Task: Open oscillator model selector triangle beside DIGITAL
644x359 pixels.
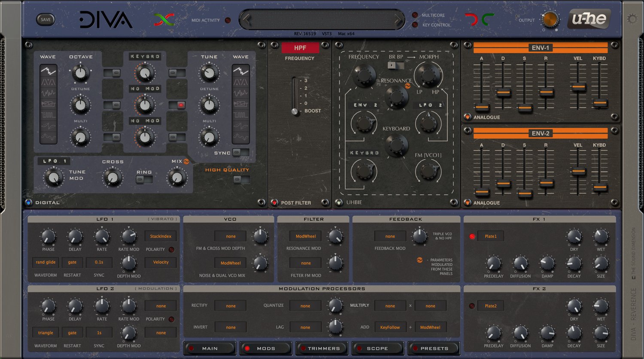Action: coord(29,202)
